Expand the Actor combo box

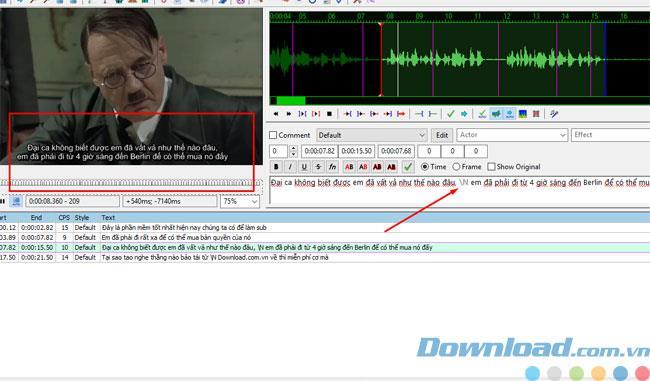[x=512, y=135]
